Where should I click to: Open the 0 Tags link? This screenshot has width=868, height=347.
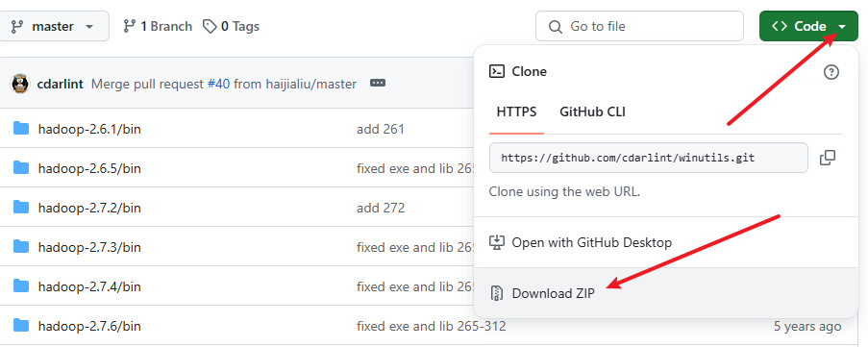231,26
